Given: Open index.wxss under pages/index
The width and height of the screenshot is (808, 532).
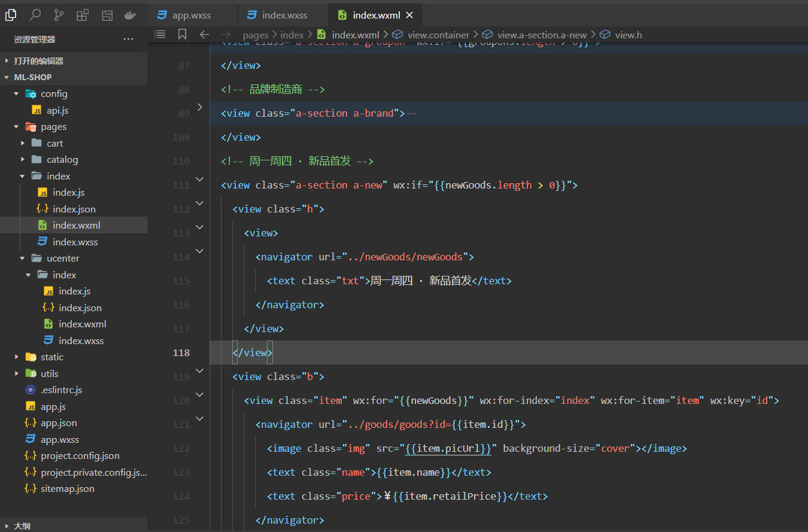Looking at the screenshot, I should [74, 242].
